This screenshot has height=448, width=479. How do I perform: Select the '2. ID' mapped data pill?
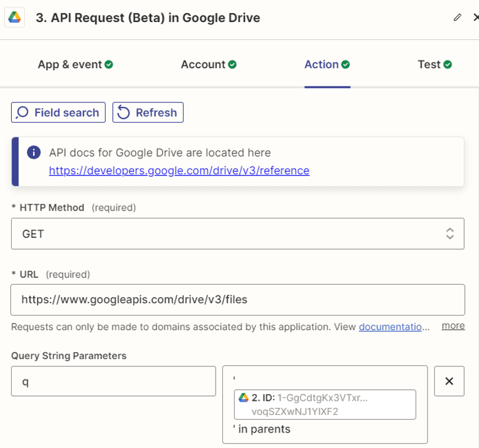[325, 404]
